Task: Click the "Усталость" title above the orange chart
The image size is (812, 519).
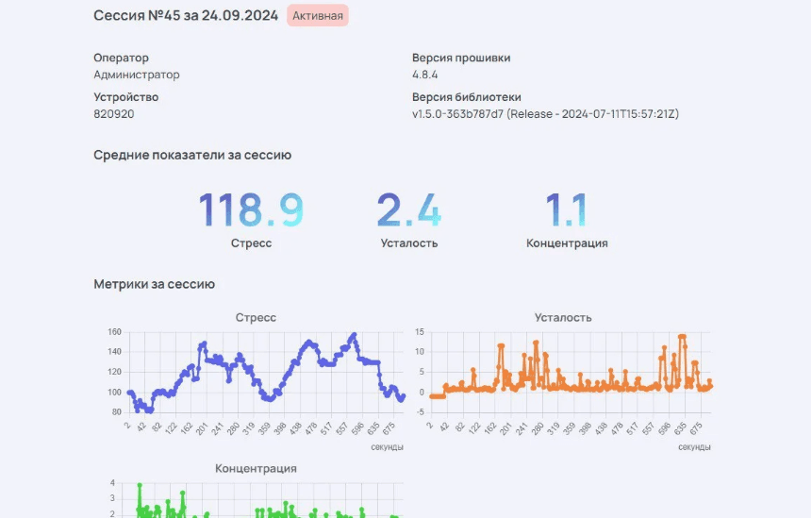Action: tap(563, 318)
